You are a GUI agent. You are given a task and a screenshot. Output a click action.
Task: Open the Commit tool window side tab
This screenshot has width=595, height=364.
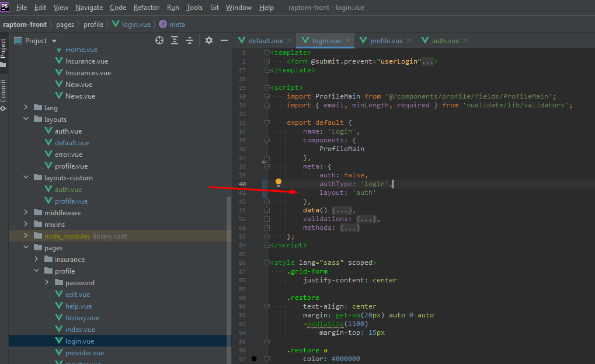pos(4,94)
